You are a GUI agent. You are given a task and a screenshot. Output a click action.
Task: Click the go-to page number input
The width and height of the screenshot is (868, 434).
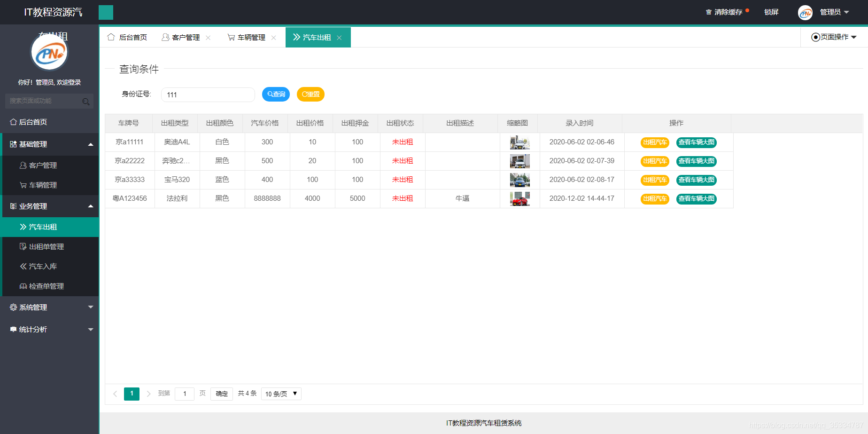coord(185,394)
